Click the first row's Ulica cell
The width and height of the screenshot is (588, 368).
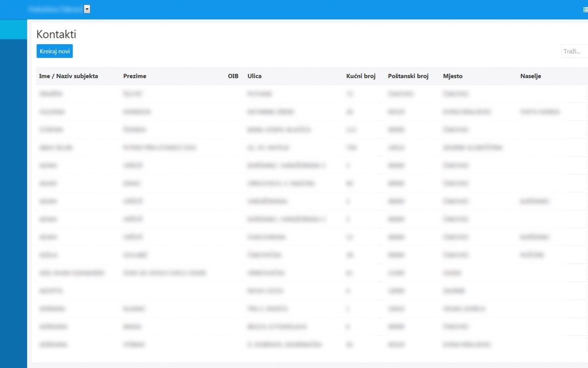(x=260, y=94)
